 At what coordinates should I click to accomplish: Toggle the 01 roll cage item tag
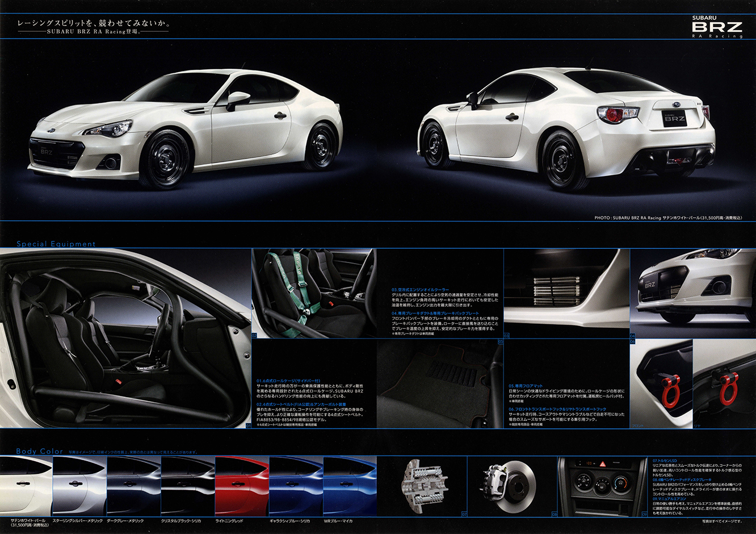point(248,425)
